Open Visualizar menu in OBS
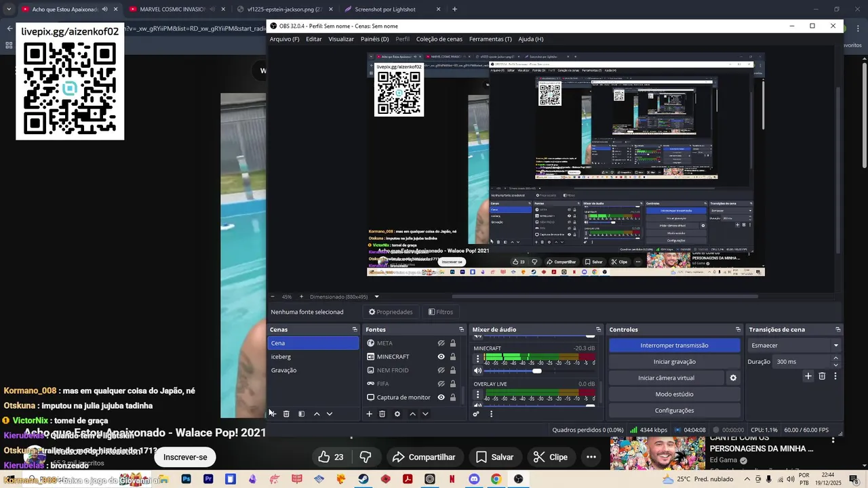 tap(341, 39)
